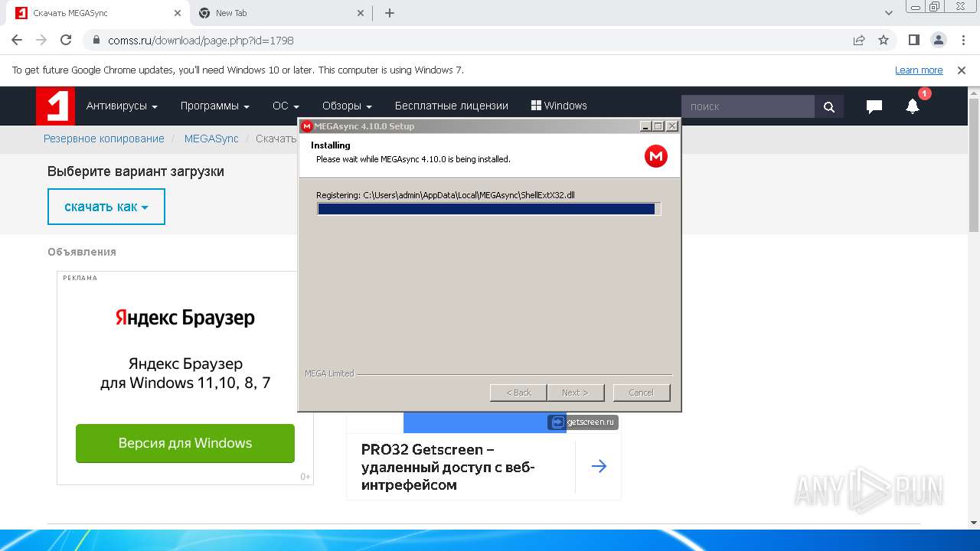Dismiss the Chrome update notice bar
This screenshot has width=980, height=551.
click(x=962, y=70)
